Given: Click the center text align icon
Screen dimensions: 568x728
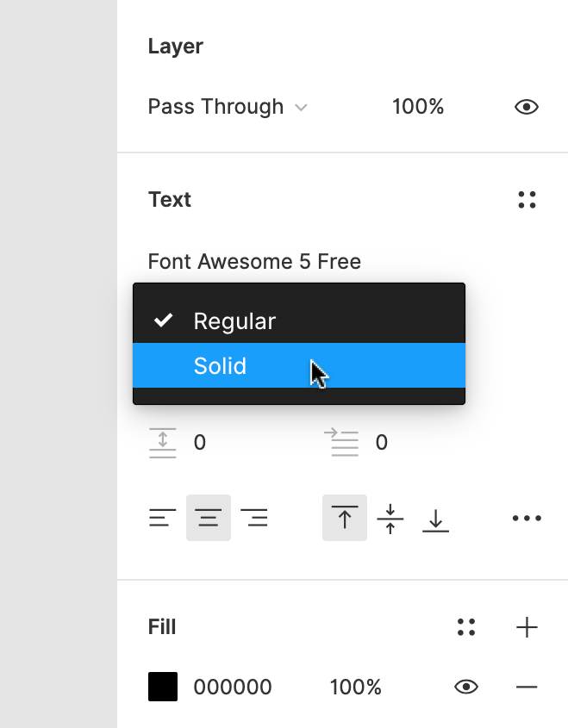Looking at the screenshot, I should click(209, 518).
